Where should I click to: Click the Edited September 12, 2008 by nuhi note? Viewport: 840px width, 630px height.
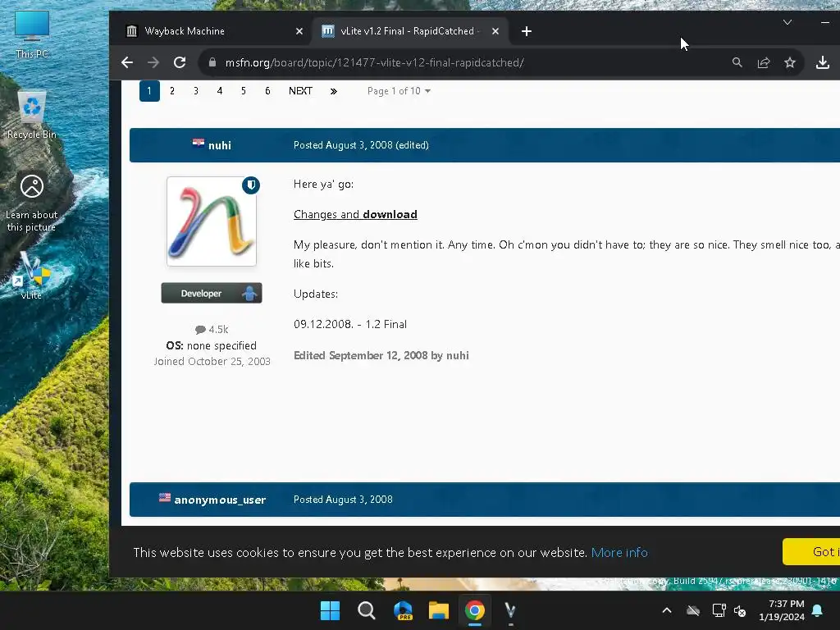[x=381, y=355]
